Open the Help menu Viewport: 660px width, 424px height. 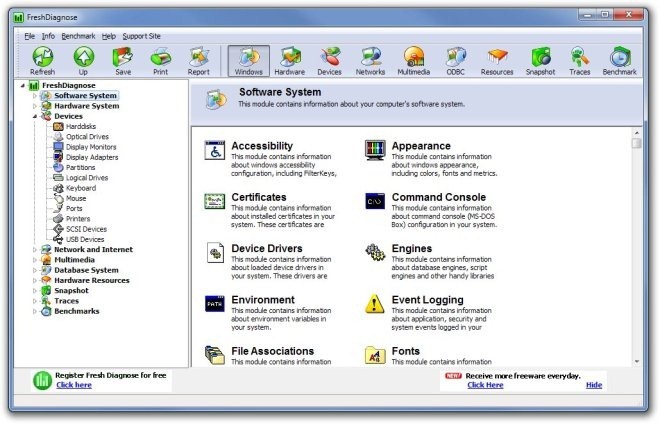coord(109,36)
